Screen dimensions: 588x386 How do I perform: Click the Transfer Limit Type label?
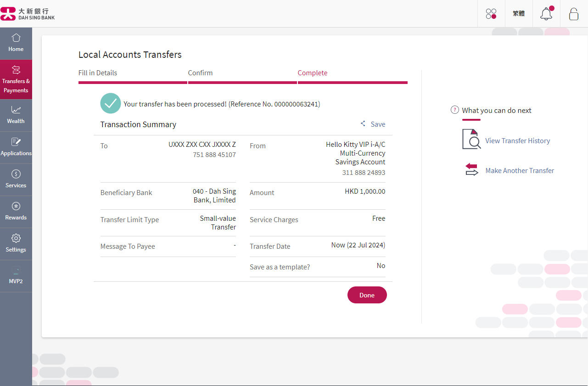coord(129,220)
